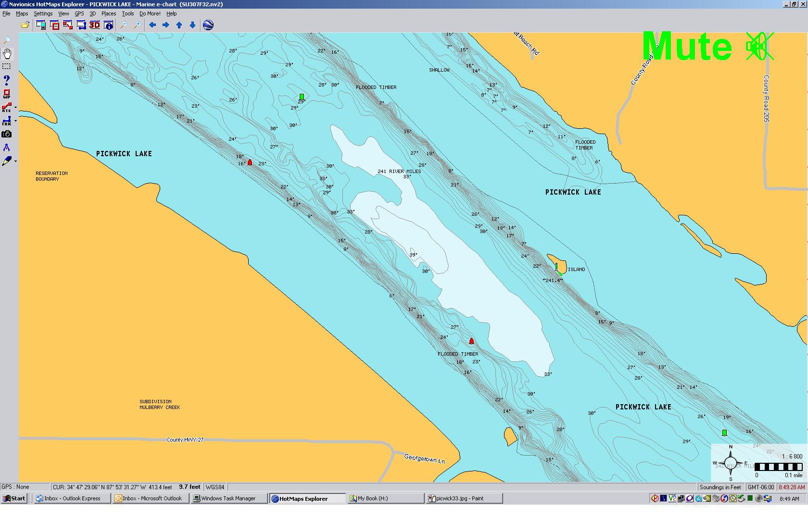This screenshot has height=532, width=808.
Task: Select the Waypoint (WP) tool
Action: point(7,94)
